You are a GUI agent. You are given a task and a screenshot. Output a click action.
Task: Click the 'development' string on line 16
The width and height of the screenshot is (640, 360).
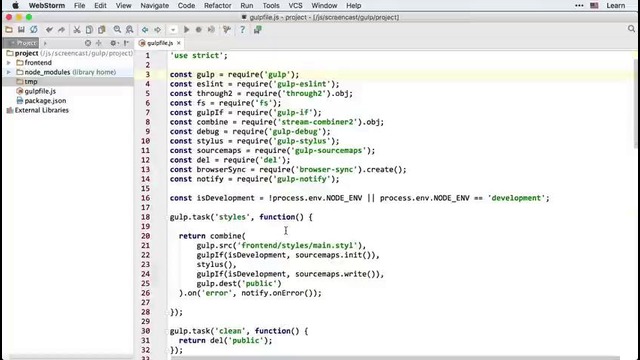point(516,198)
